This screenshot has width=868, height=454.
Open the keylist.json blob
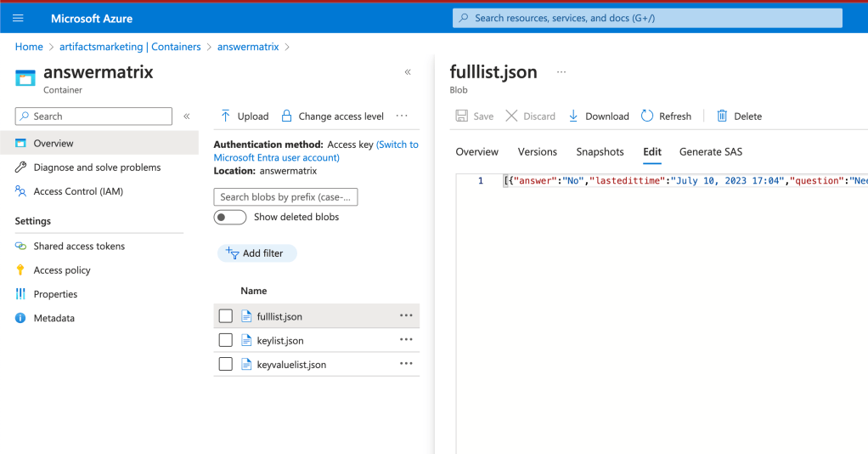(x=280, y=340)
